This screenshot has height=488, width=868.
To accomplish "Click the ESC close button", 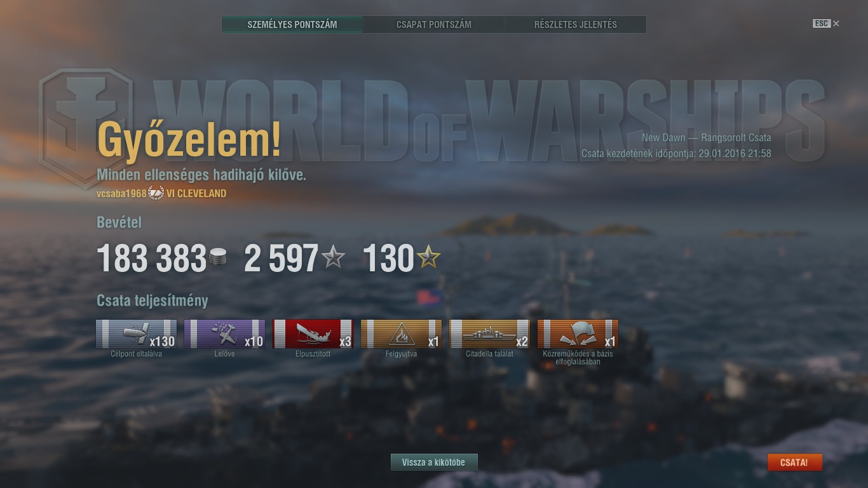I will (826, 24).
